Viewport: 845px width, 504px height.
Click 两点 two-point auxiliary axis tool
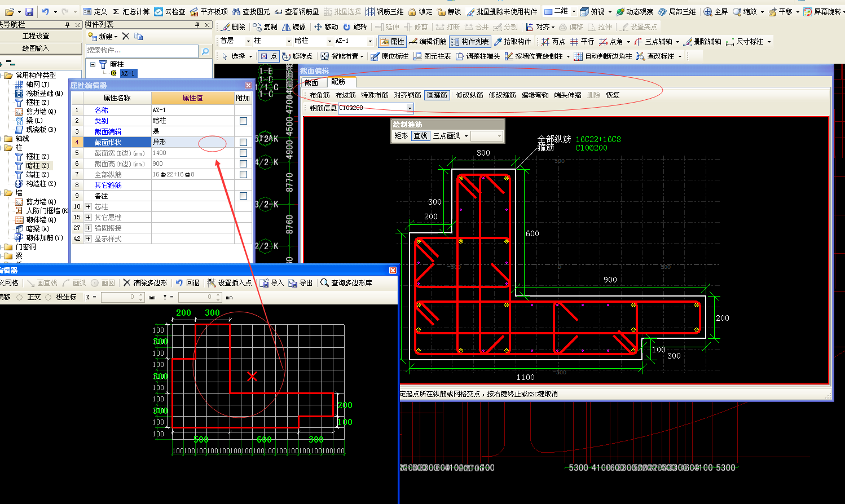pos(553,41)
